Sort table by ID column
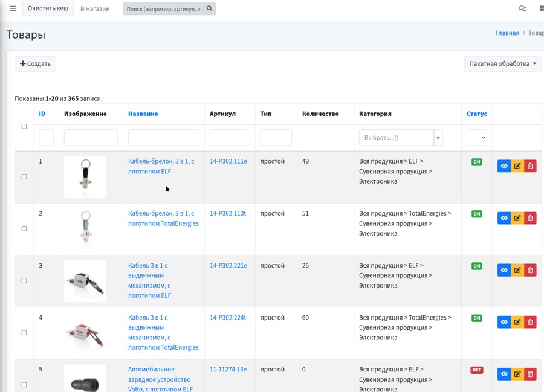Image resolution: width=544 pixels, height=392 pixels. (x=42, y=114)
